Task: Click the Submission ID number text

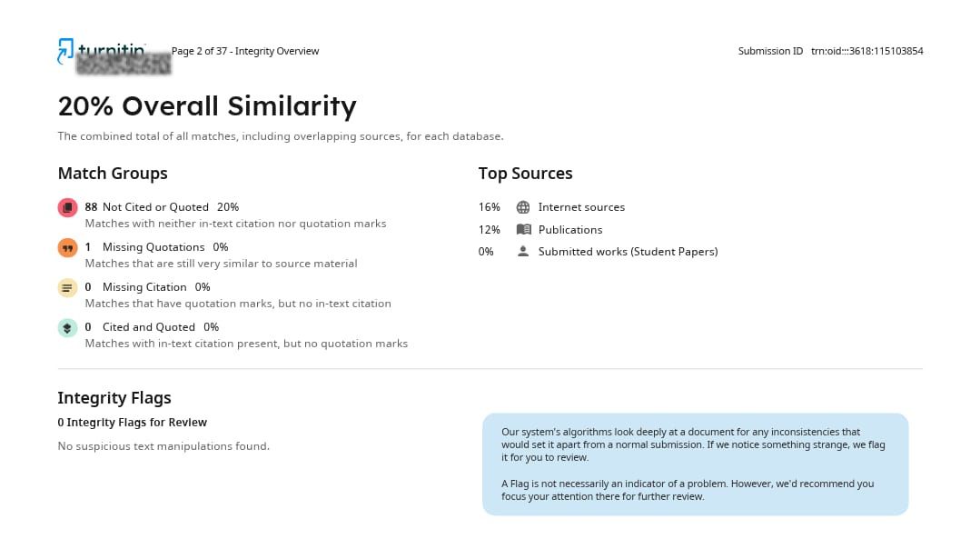Action: (x=866, y=51)
